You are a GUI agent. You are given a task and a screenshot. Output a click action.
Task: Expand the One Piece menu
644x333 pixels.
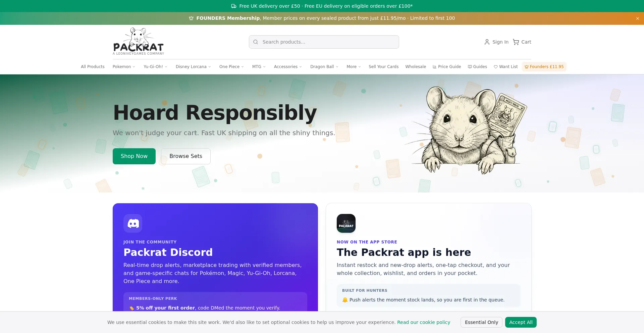tap(231, 67)
